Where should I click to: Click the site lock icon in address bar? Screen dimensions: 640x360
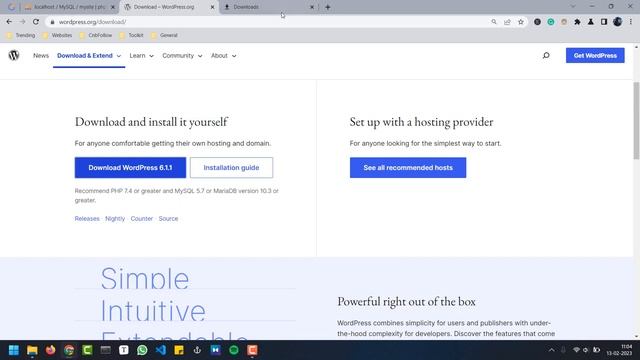(x=52, y=22)
